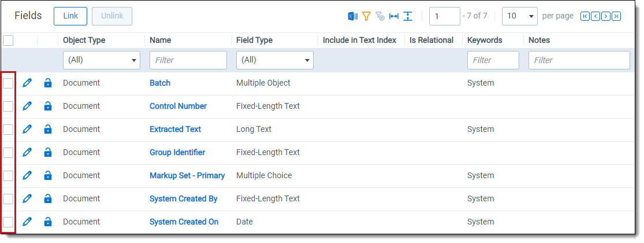The width and height of the screenshot is (644, 243).
Task: Expand the Field Type filter dropdown
Action: [275, 60]
